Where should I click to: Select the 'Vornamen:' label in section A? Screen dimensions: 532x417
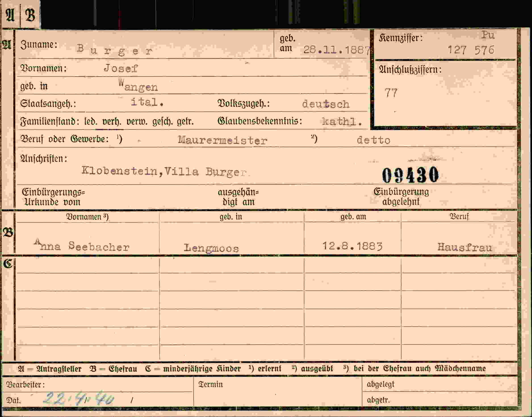click(x=43, y=68)
